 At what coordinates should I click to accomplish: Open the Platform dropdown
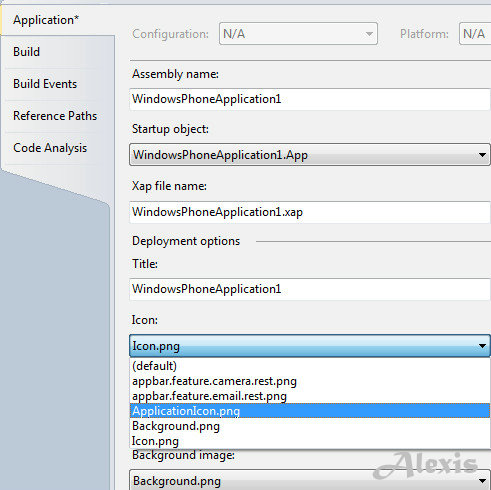coord(475,34)
